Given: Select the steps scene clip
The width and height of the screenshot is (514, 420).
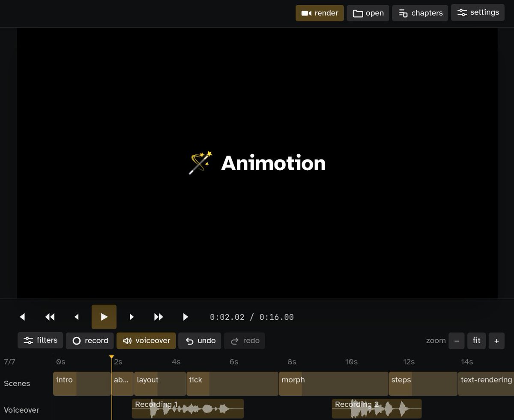Looking at the screenshot, I should [x=423, y=384].
